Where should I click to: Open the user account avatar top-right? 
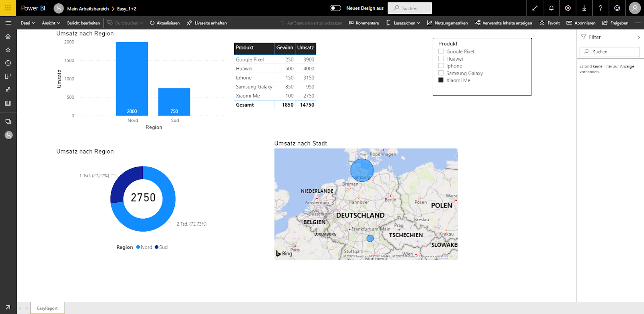click(x=635, y=8)
